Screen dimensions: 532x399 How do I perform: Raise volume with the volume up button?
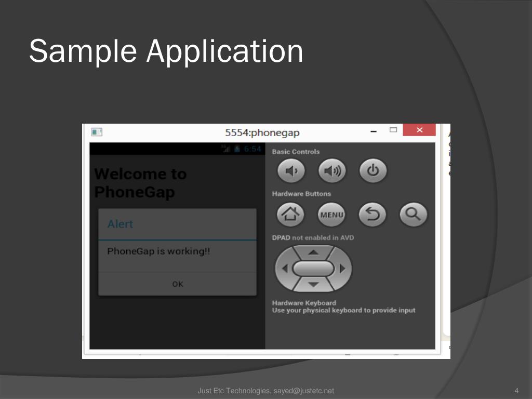(332, 170)
